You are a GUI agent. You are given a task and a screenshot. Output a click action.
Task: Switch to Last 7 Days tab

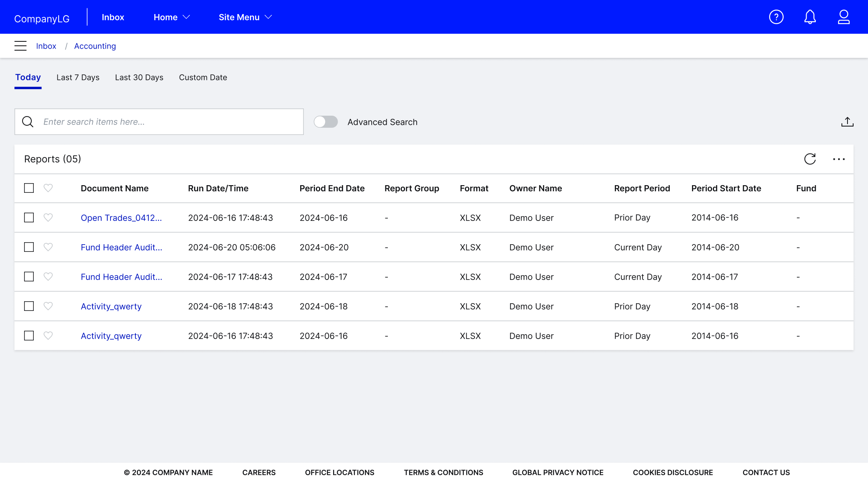[x=78, y=78]
